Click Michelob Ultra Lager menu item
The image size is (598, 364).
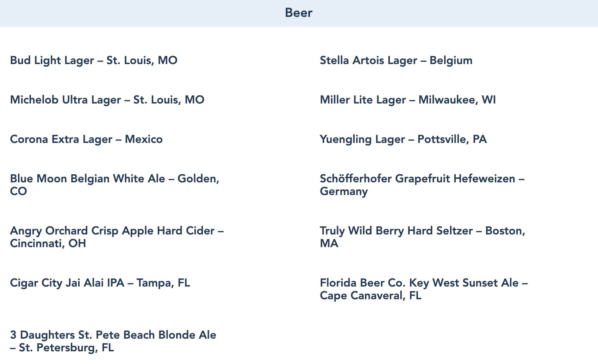[107, 100]
